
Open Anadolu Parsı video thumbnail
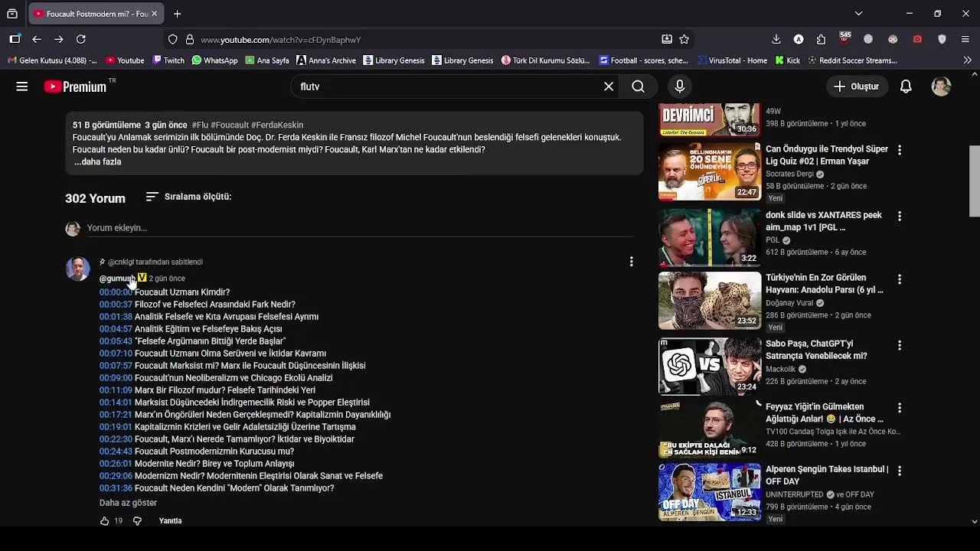(x=710, y=301)
